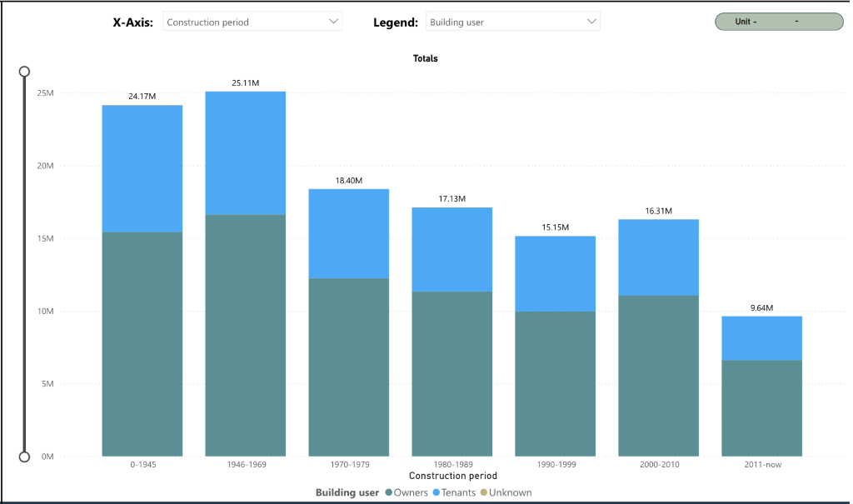Select the Owners segment of the 0-1945 bar
The height and width of the screenshot is (504, 853).
coord(142,343)
